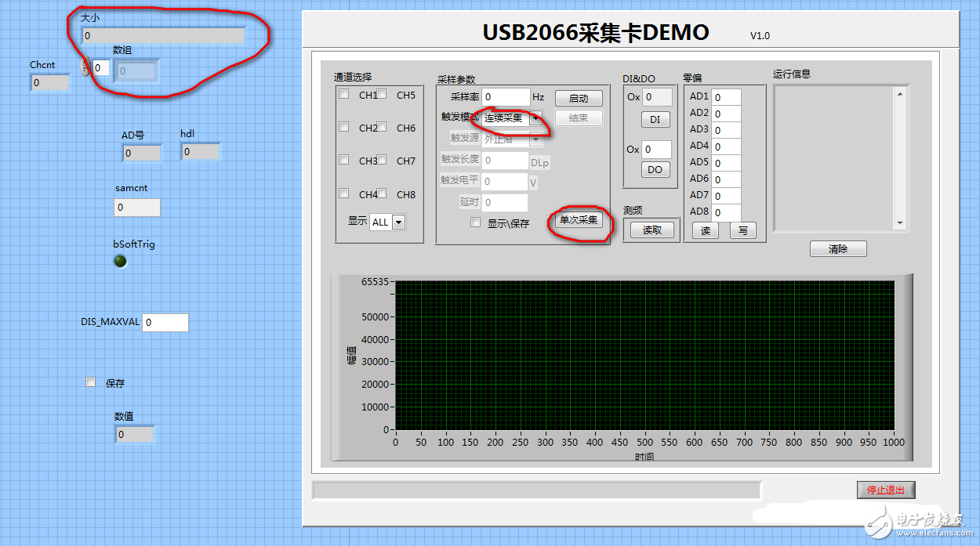Click the 清除 clear button
This screenshot has width=980, height=546.
pyautogui.click(x=838, y=248)
